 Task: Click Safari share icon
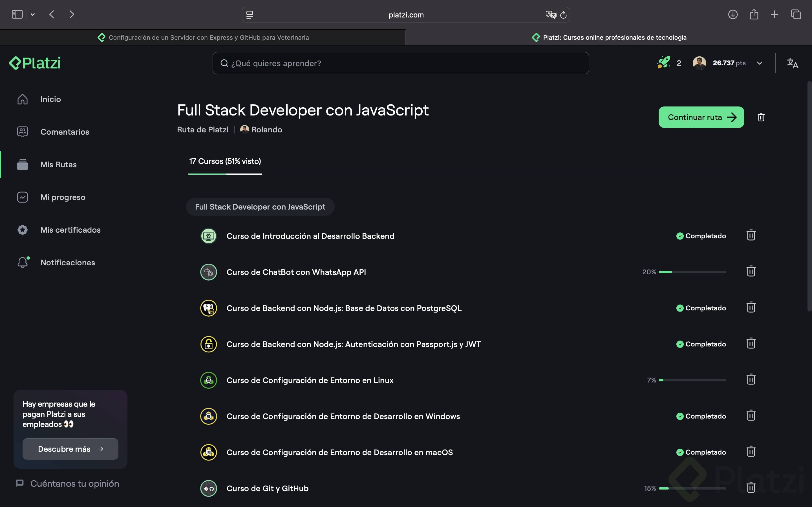click(x=754, y=14)
